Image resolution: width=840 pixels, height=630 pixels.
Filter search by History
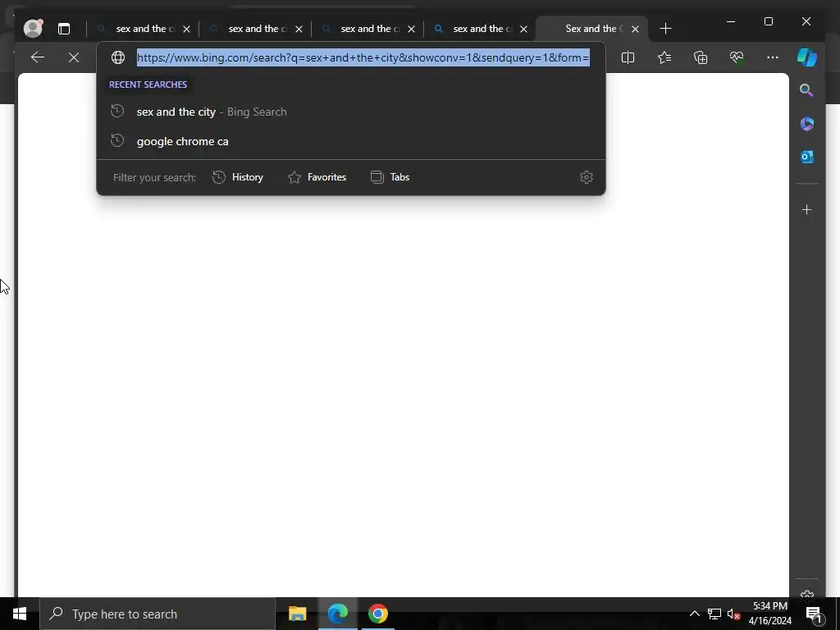[238, 177]
